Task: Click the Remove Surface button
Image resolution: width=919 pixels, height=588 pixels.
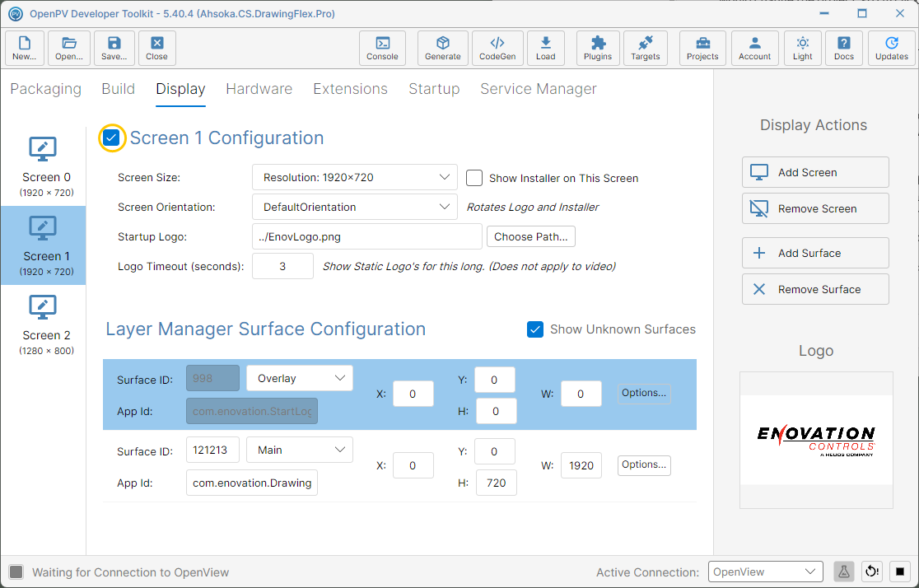Action: [x=815, y=289]
